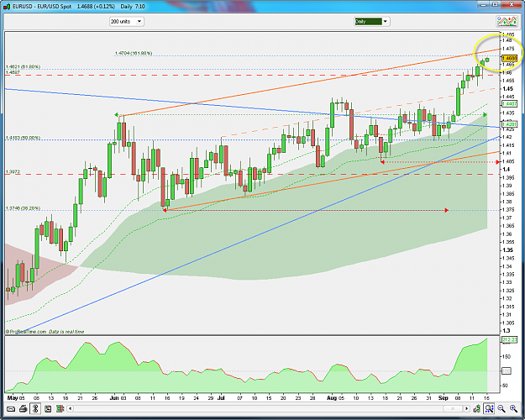Zoom in with the plus magnifier
Viewport: 525px width, 420px height.
point(513,408)
